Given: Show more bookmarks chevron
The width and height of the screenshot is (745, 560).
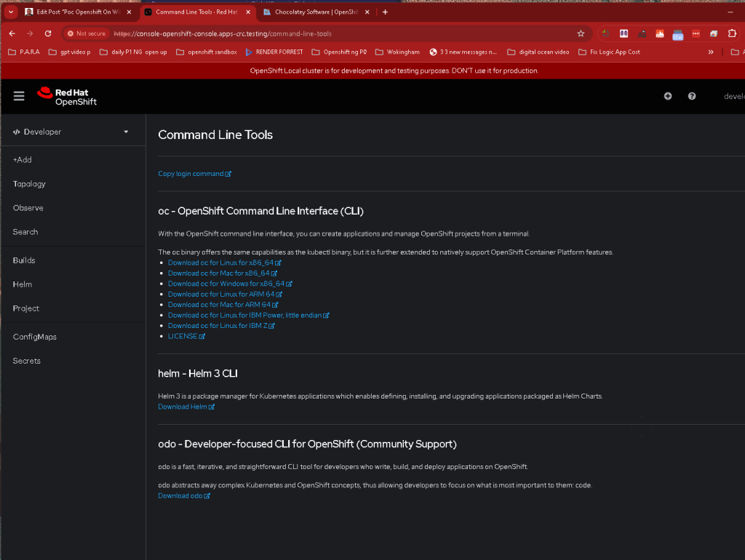Looking at the screenshot, I should pos(711,52).
